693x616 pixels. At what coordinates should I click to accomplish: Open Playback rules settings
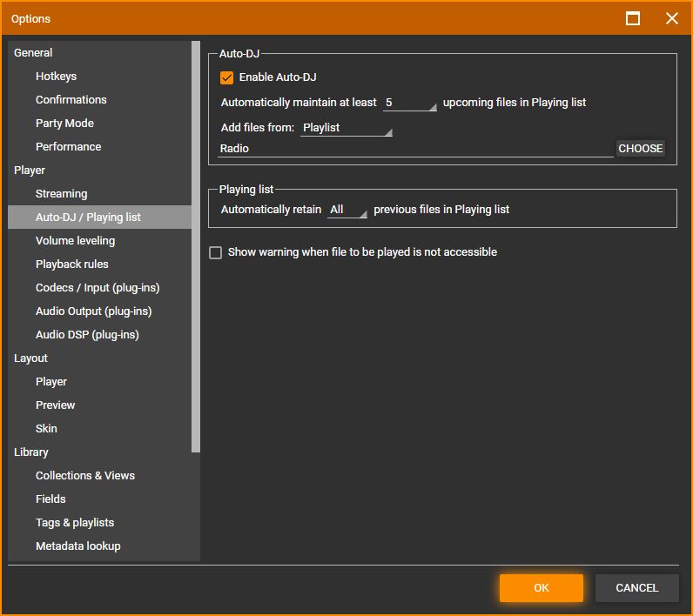click(71, 264)
